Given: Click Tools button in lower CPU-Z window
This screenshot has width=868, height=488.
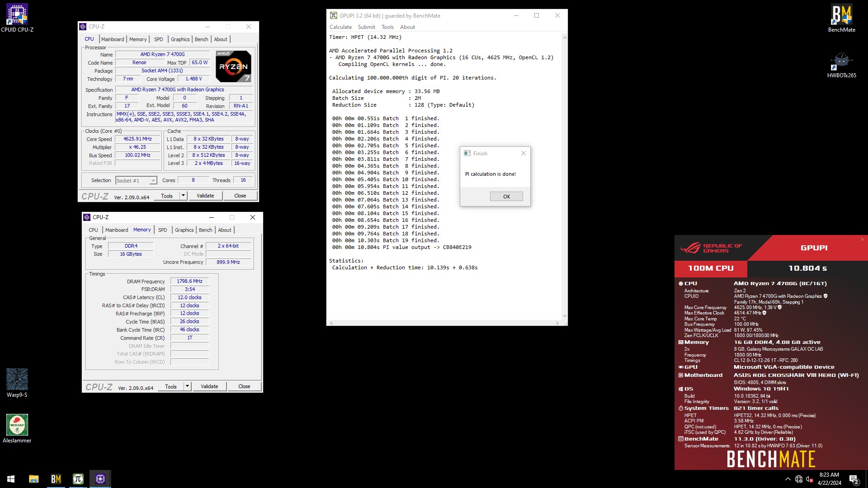Looking at the screenshot, I should coord(171,386).
